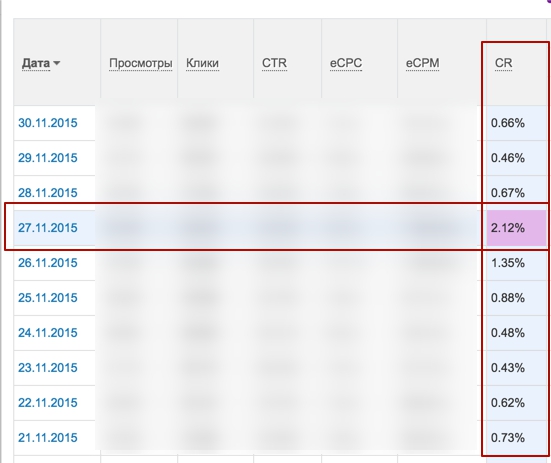Viewport: 551px width, 463px height.
Task: Select the CR value 0.88%
Action: click(x=508, y=298)
